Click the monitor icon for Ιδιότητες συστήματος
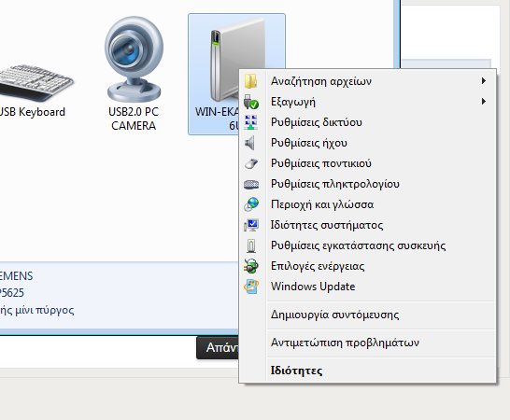510x420 pixels. pos(251,225)
